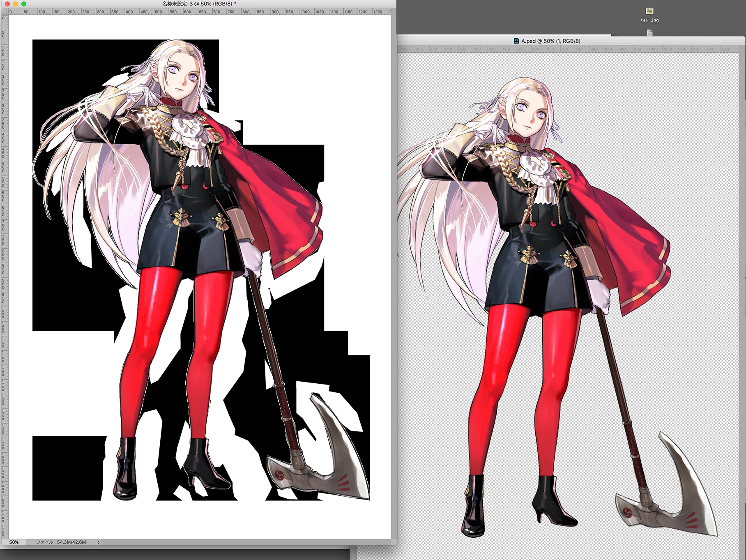Click the 名称未設定-3 @ 50% window title
Image resolution: width=746 pixels, height=560 pixels.
tap(199, 4)
